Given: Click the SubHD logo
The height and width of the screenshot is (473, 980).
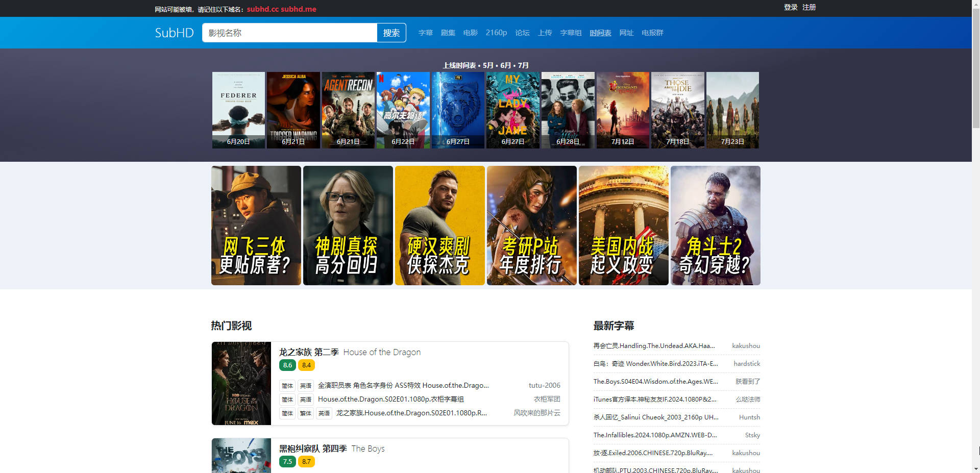Looking at the screenshot, I should pos(174,33).
